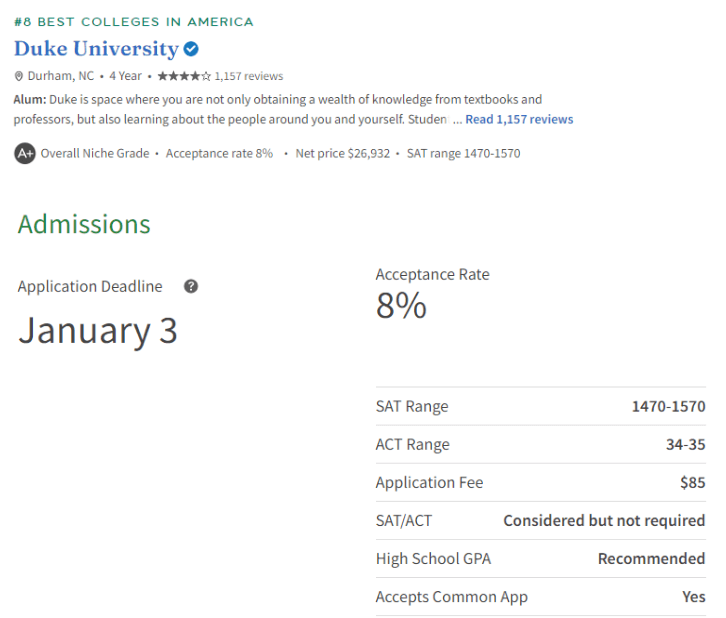Image resolution: width=726 pixels, height=618 pixels.
Task: Click the 4 Year text
Action: tap(125, 76)
